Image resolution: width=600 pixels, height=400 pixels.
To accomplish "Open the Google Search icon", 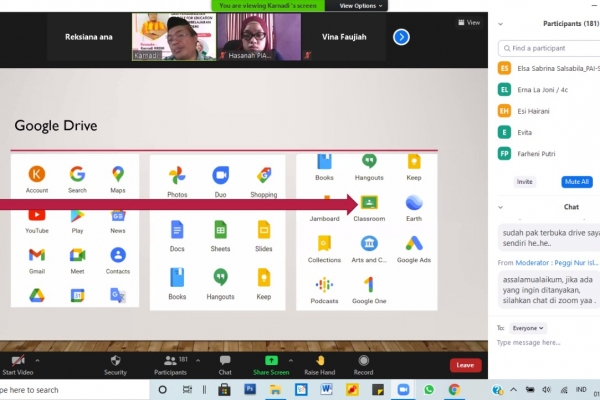I will (77, 174).
